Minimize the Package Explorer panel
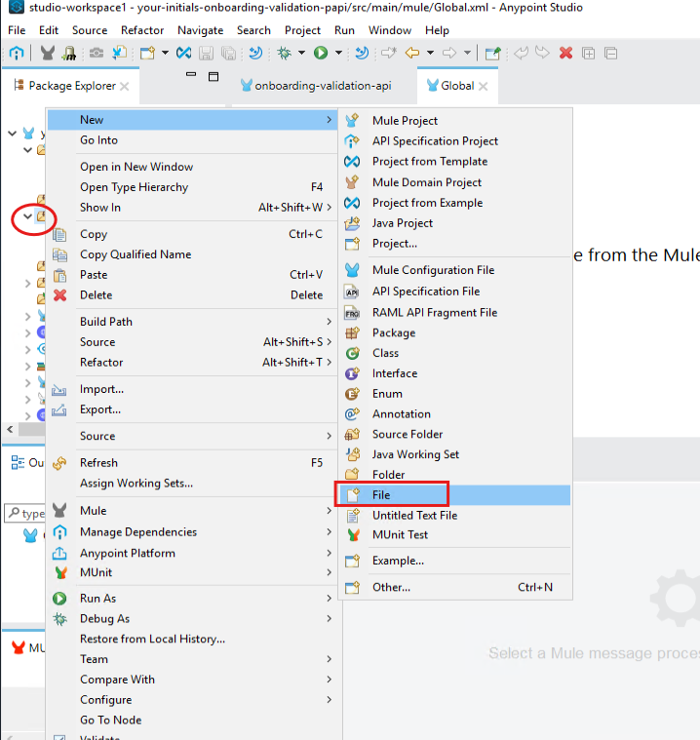This screenshot has width=700, height=740. 191,76
